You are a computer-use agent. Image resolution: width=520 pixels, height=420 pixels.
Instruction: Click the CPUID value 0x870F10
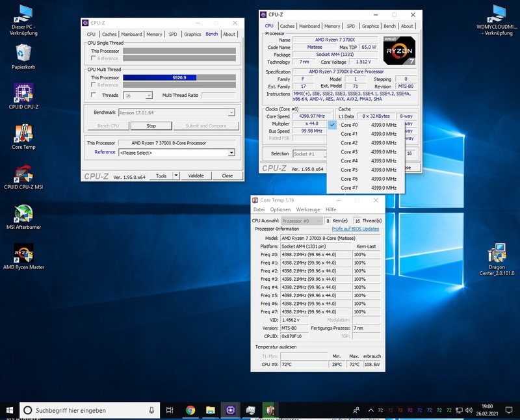[x=294, y=336]
